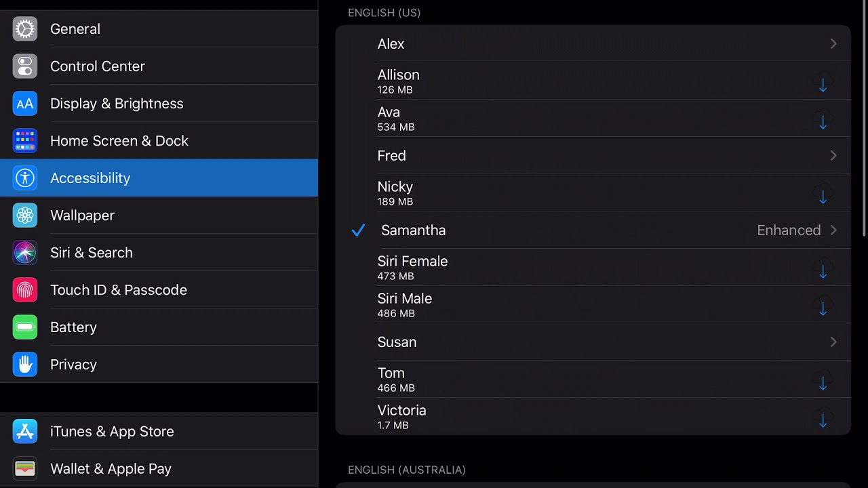Download the Allison voice
The image size is (868, 488).
coord(823,83)
